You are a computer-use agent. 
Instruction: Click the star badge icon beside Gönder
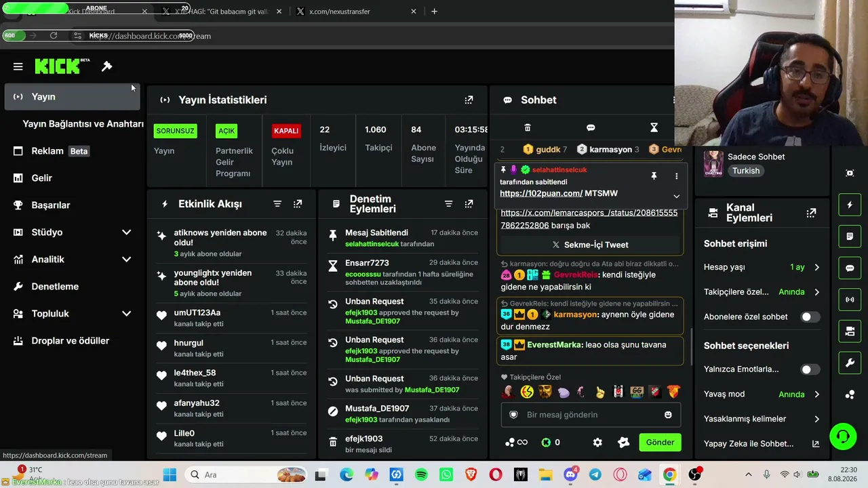point(624,443)
